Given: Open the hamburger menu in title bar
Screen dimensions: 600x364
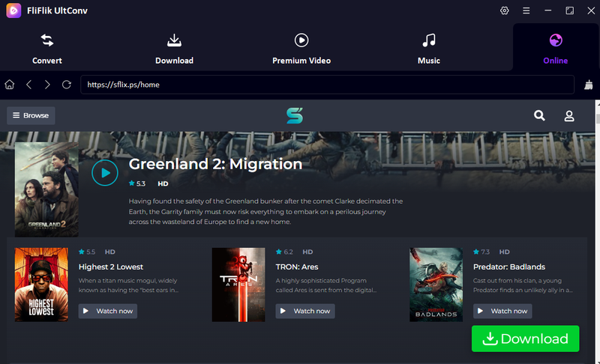Looking at the screenshot, I should point(526,10).
